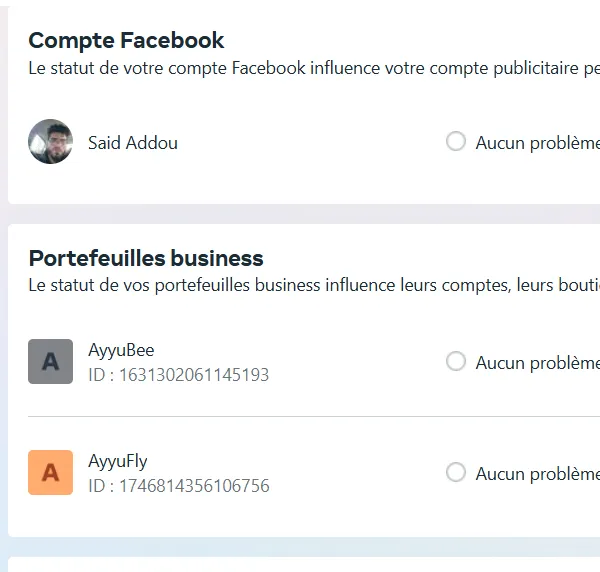Click the partially visible card at the bottom
The height and width of the screenshot is (572, 600).
(x=300, y=564)
